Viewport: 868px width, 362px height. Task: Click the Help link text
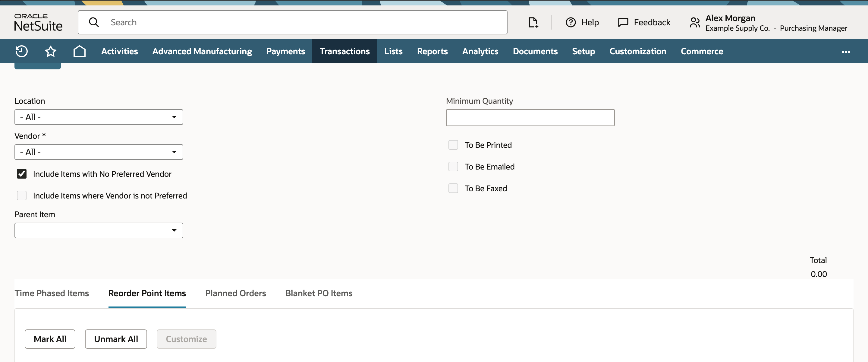click(x=590, y=22)
